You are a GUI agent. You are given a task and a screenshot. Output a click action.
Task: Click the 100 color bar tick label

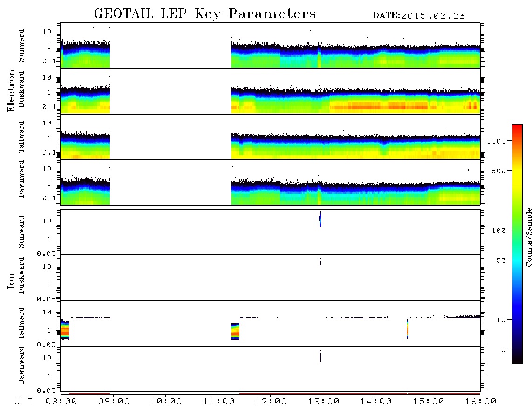tap(498, 231)
